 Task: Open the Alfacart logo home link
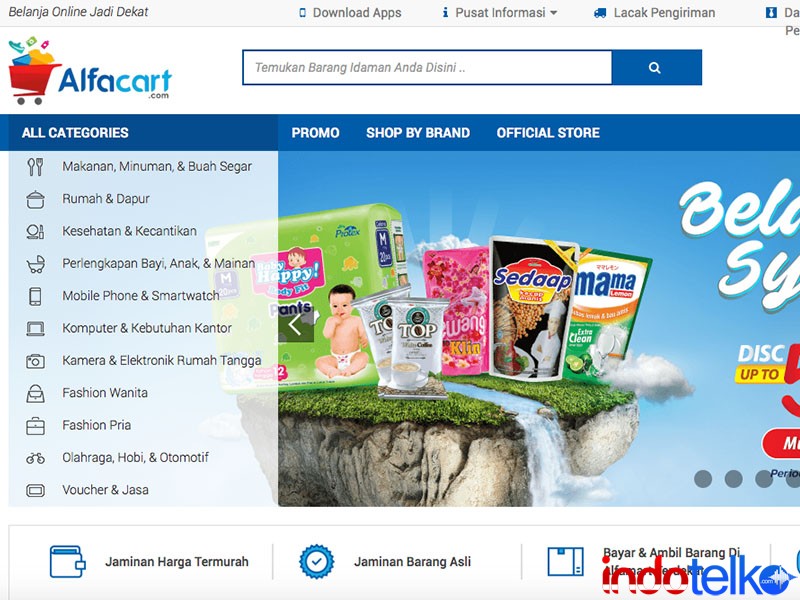pos(90,70)
